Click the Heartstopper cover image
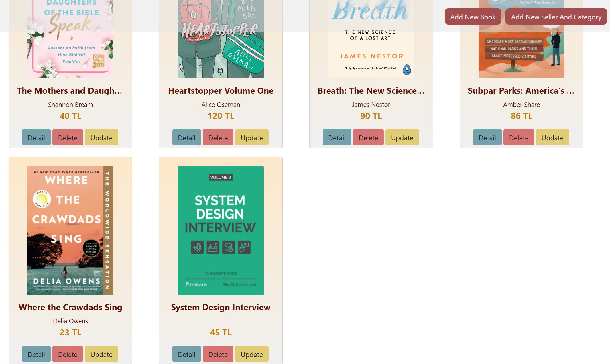Screen dimensions: 610x364 [x=221, y=37]
